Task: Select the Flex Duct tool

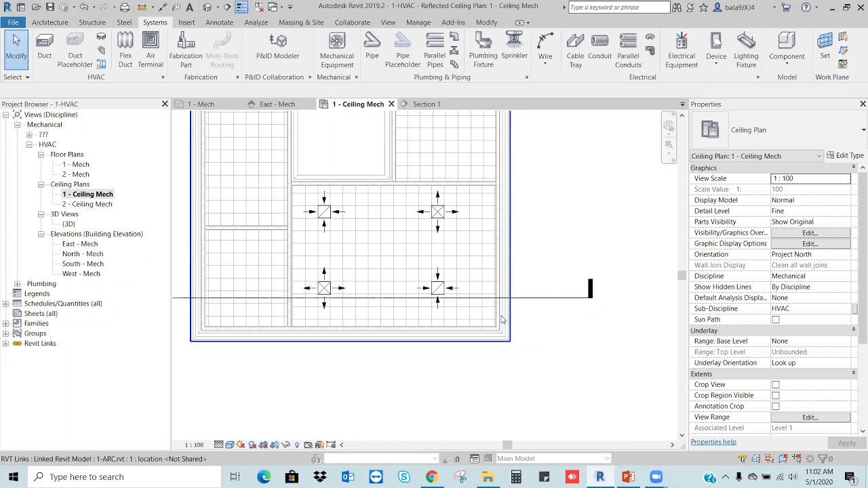Action: click(125, 51)
